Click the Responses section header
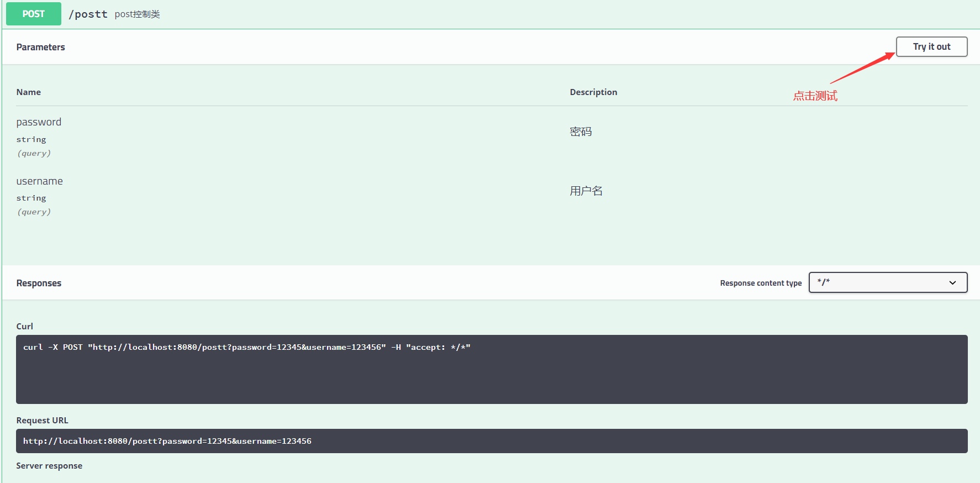 click(39, 283)
